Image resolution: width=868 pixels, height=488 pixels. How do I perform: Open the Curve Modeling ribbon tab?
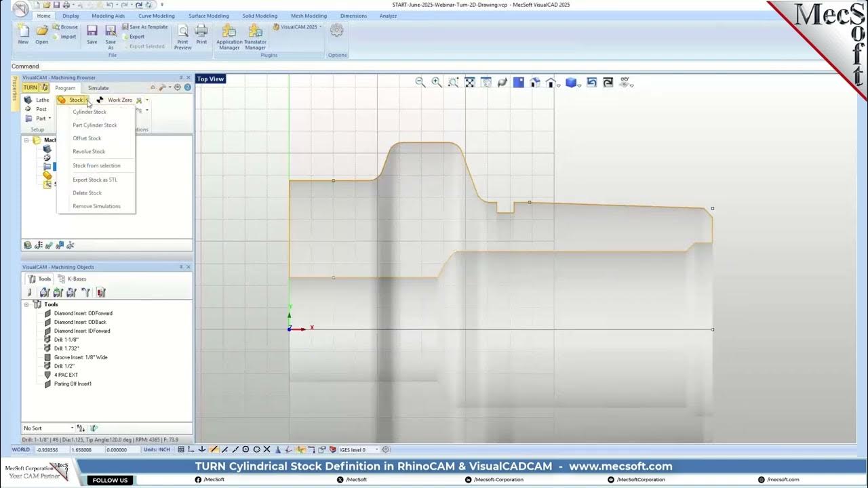click(x=156, y=16)
